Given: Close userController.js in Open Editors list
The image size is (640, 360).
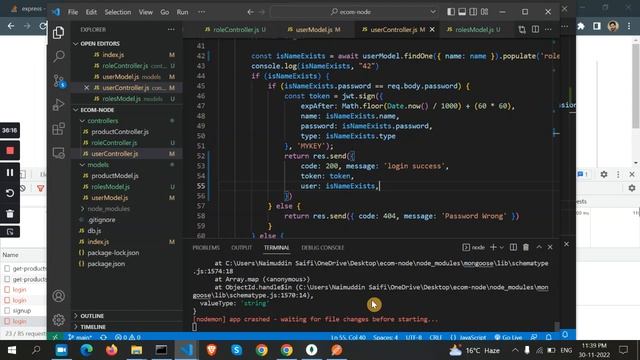Looking at the screenshot, I should click(x=87, y=88).
